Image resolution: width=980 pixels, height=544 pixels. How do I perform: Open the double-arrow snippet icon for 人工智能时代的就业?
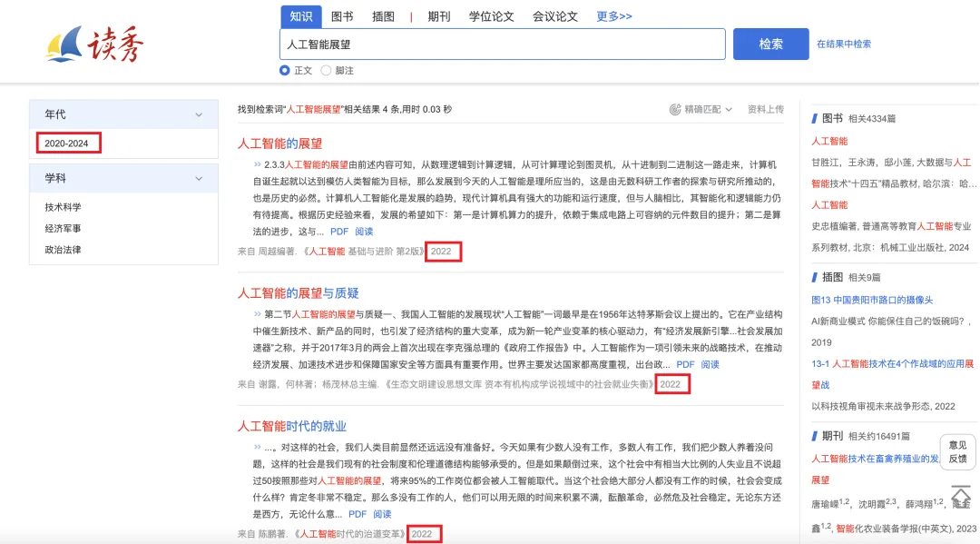[257, 447]
